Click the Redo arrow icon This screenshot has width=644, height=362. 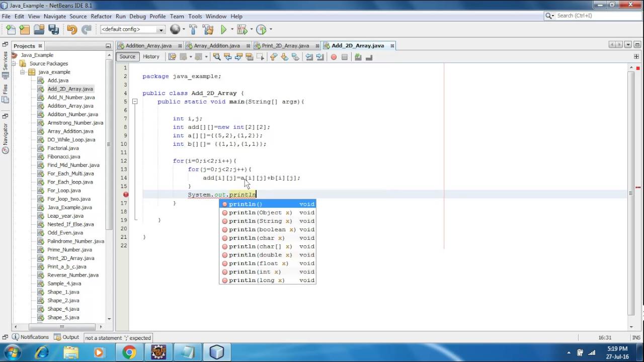click(x=87, y=30)
